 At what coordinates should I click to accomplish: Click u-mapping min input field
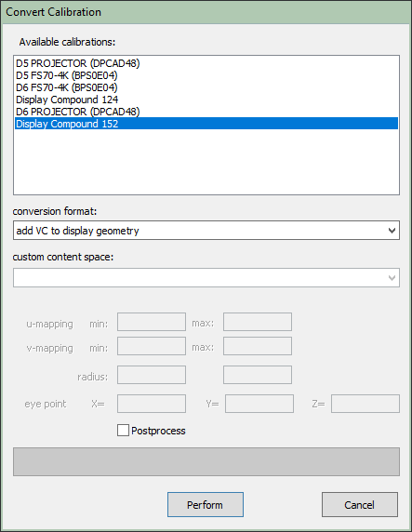(x=152, y=322)
